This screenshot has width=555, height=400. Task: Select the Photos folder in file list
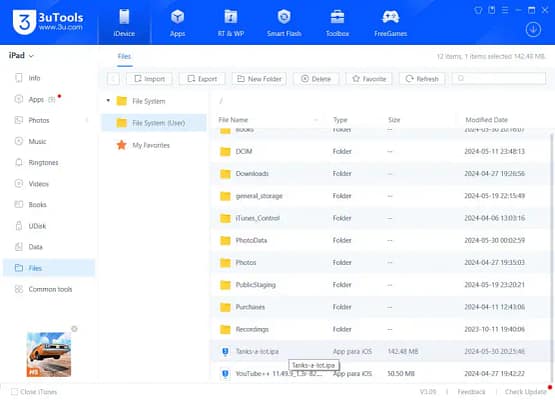pyautogui.click(x=381, y=263)
